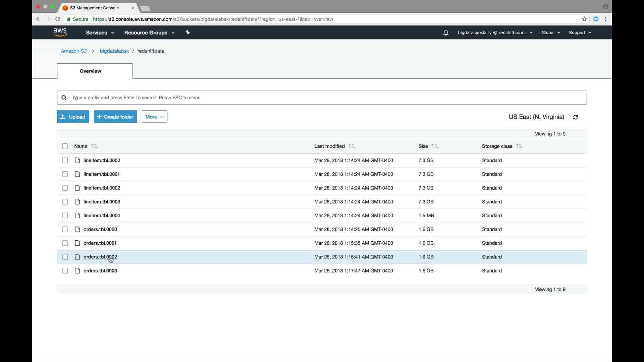Expand the Services dropdown menu
644x362 pixels.
pos(100,33)
